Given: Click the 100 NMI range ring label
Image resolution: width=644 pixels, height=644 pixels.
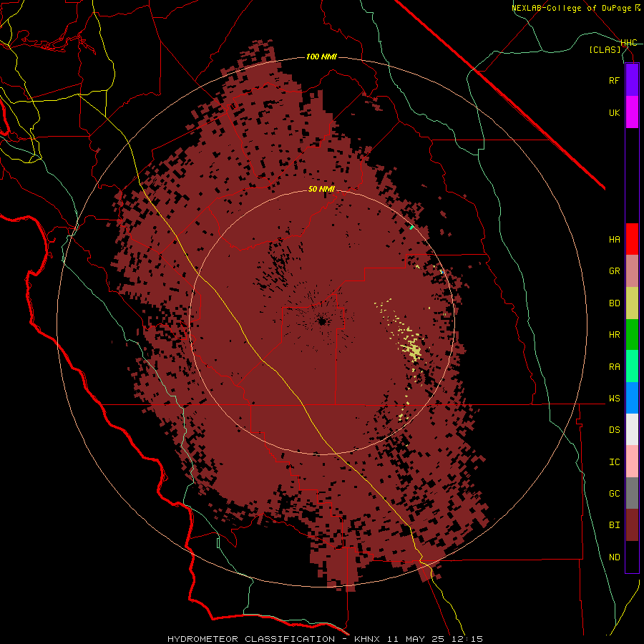Looking at the screenshot, I should tap(321, 57).
